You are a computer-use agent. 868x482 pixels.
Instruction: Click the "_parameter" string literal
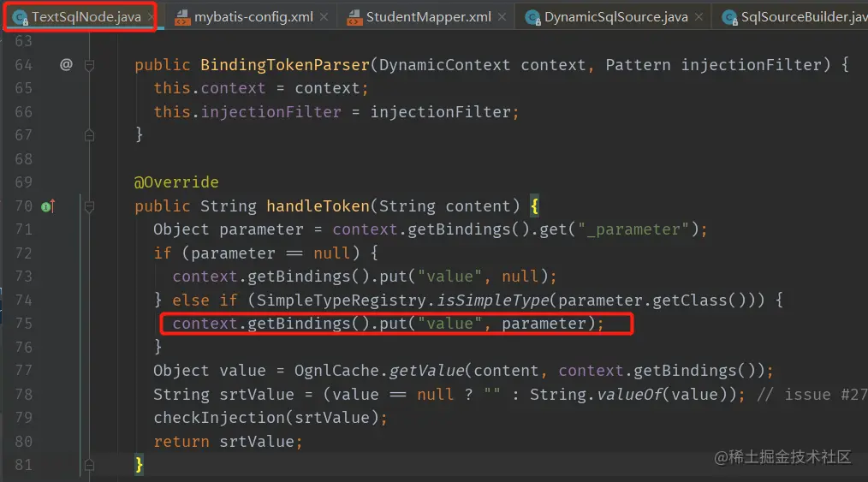tap(633, 229)
